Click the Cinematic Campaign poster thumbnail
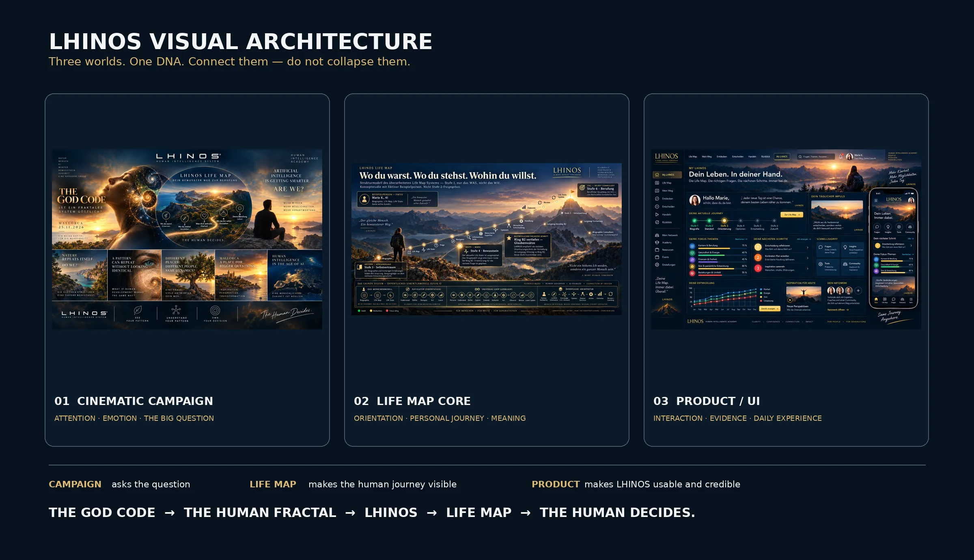 click(187, 239)
